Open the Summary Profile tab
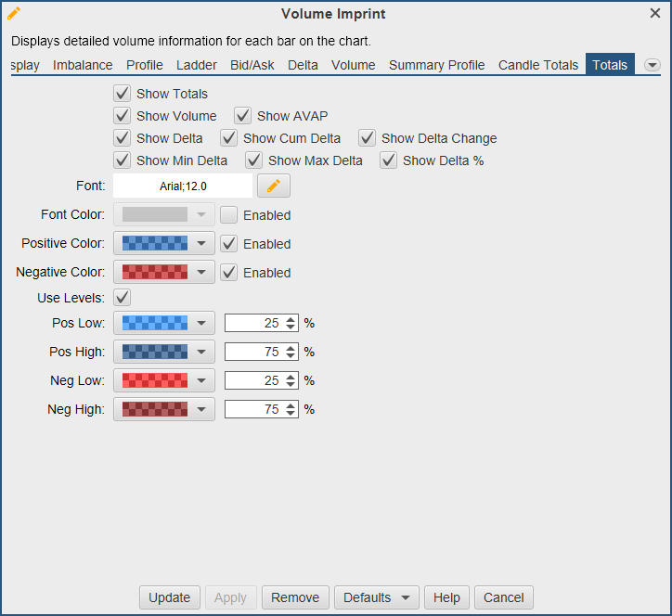Screen dimensions: 672x616 (436, 65)
